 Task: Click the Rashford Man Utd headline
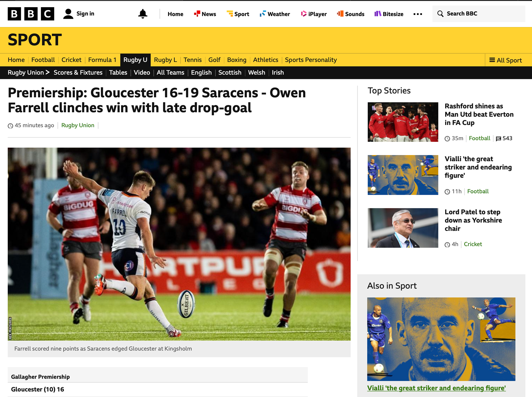click(x=479, y=114)
